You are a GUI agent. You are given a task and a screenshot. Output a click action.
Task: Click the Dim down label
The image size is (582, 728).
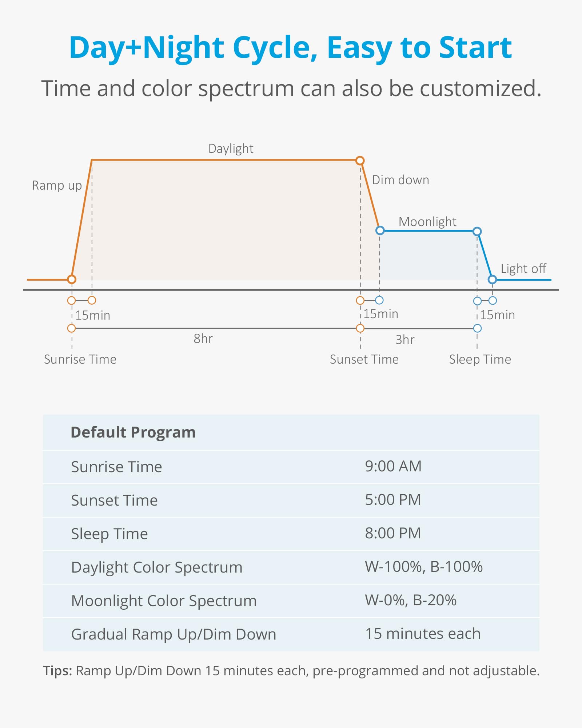tap(400, 180)
